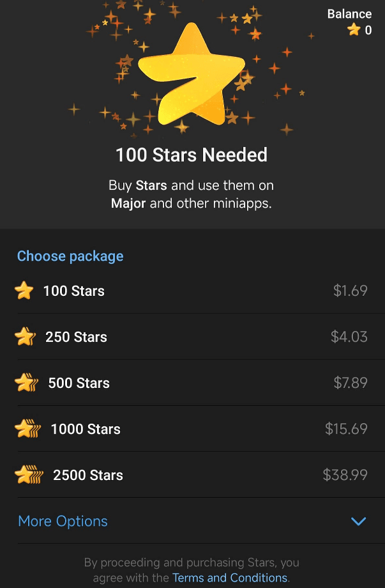The image size is (385, 588).
Task: Tap the $7.89 price label
Action: click(x=350, y=382)
